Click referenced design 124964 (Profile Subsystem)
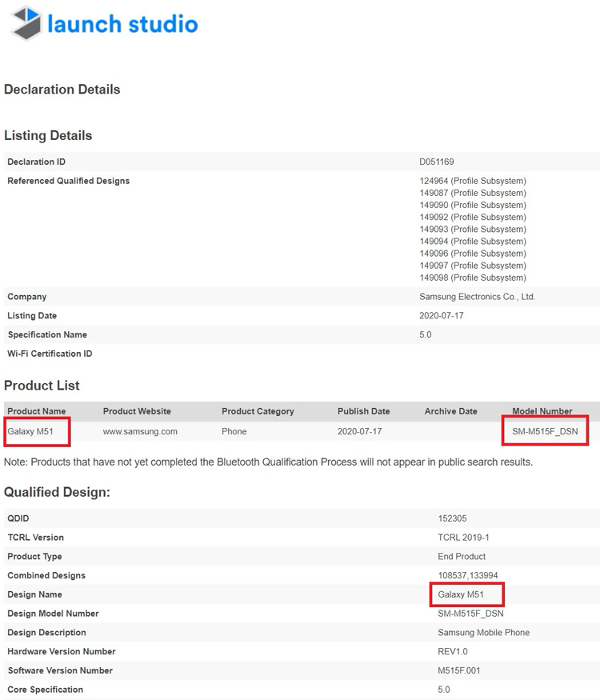This screenshot has height=700, width=600. tap(472, 181)
